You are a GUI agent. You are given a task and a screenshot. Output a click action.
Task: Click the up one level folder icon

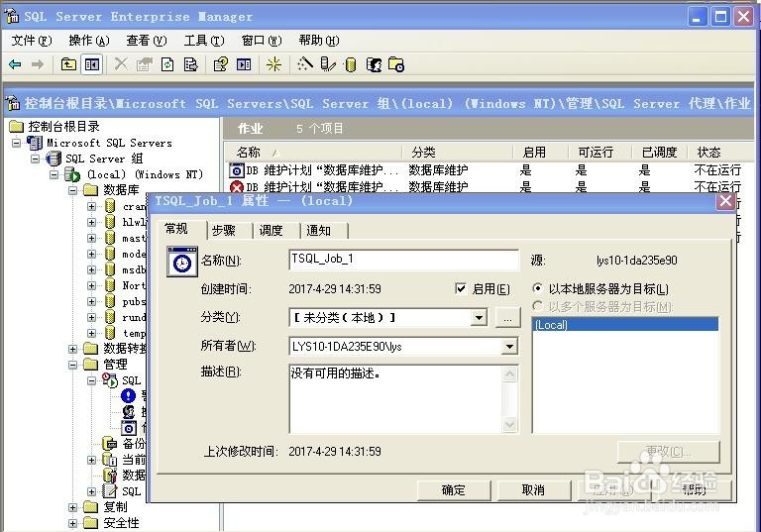(68, 64)
